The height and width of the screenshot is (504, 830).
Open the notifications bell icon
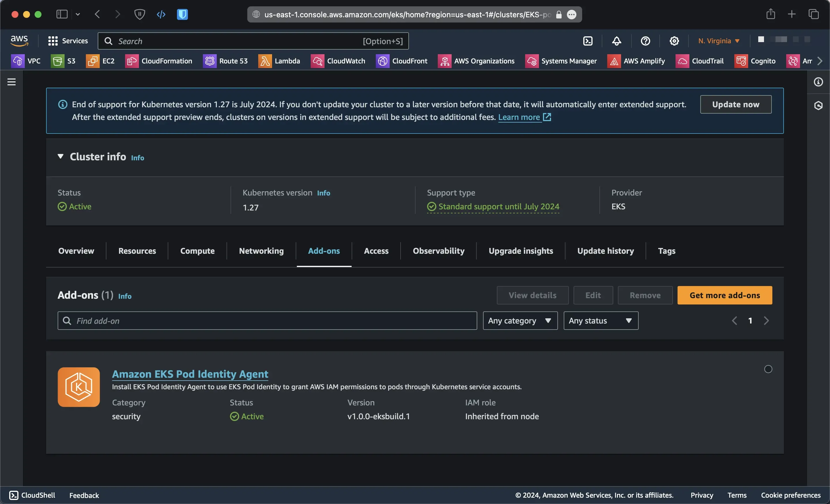(x=616, y=41)
